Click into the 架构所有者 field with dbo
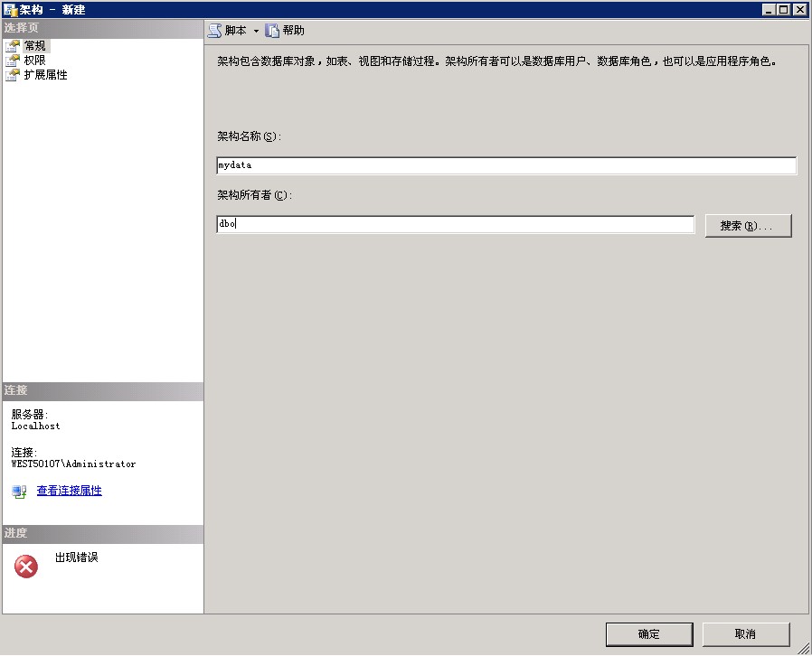Viewport: 812px width, 656px height. point(455,224)
